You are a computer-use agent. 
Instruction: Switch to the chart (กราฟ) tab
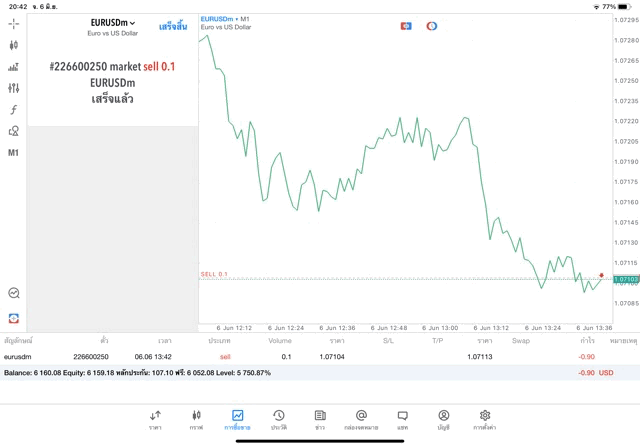click(196, 419)
